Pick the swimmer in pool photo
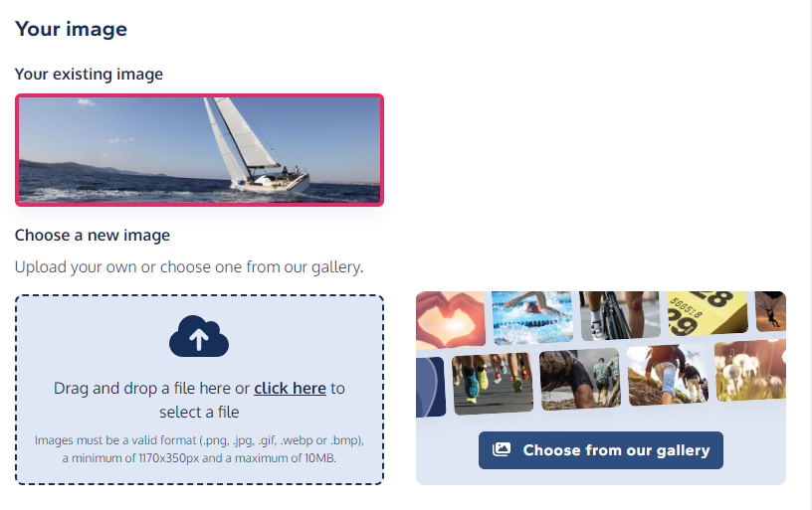Viewport: 812px width, 510px height. 532,317
